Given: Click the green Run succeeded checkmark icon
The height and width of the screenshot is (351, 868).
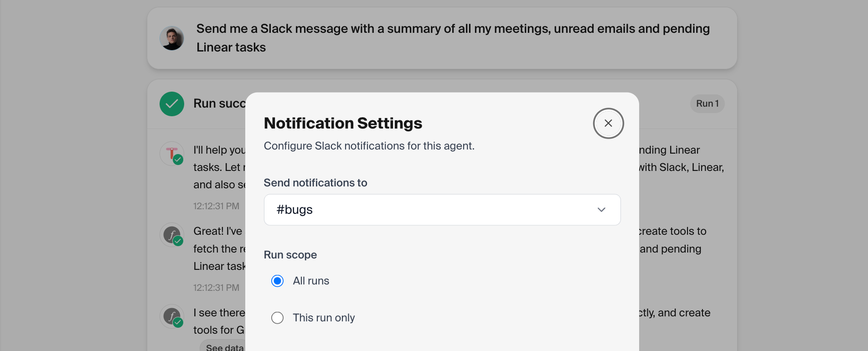Looking at the screenshot, I should pos(171,104).
